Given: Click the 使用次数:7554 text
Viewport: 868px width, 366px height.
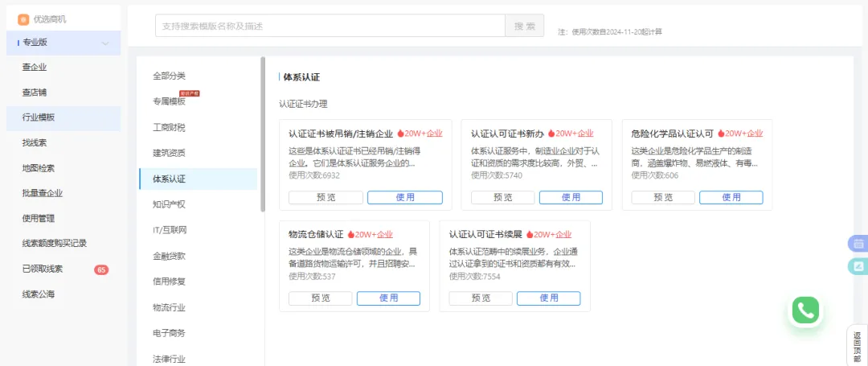Looking at the screenshot, I should (474, 276).
